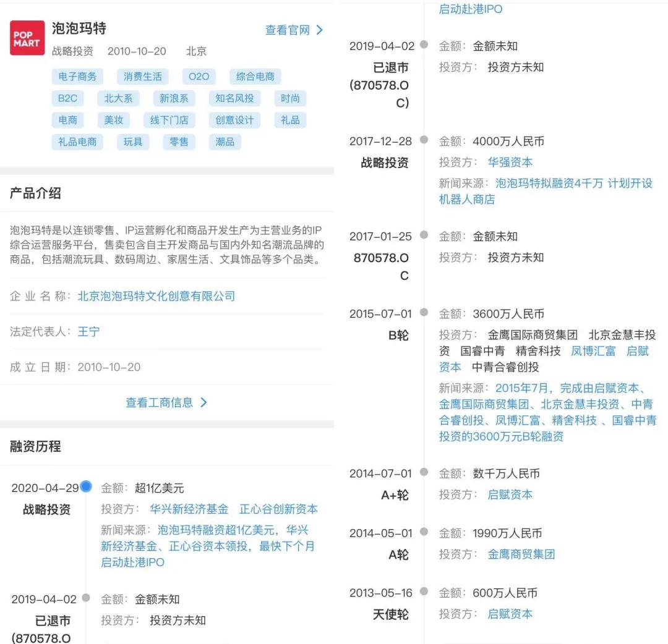Screen dimensions: 668x644
Task: Open the 查看官网 link
Action: click(x=287, y=30)
